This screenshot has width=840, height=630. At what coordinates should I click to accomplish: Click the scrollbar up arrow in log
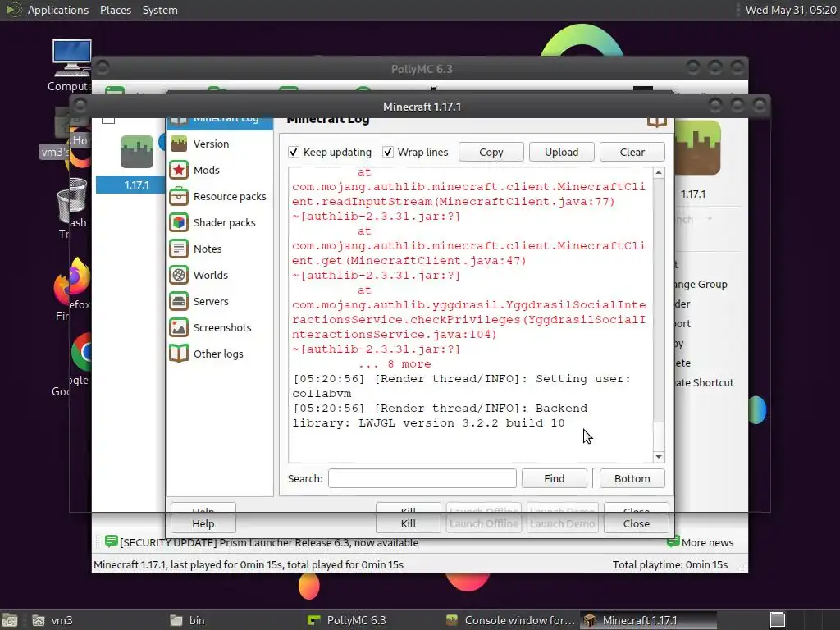coord(659,172)
